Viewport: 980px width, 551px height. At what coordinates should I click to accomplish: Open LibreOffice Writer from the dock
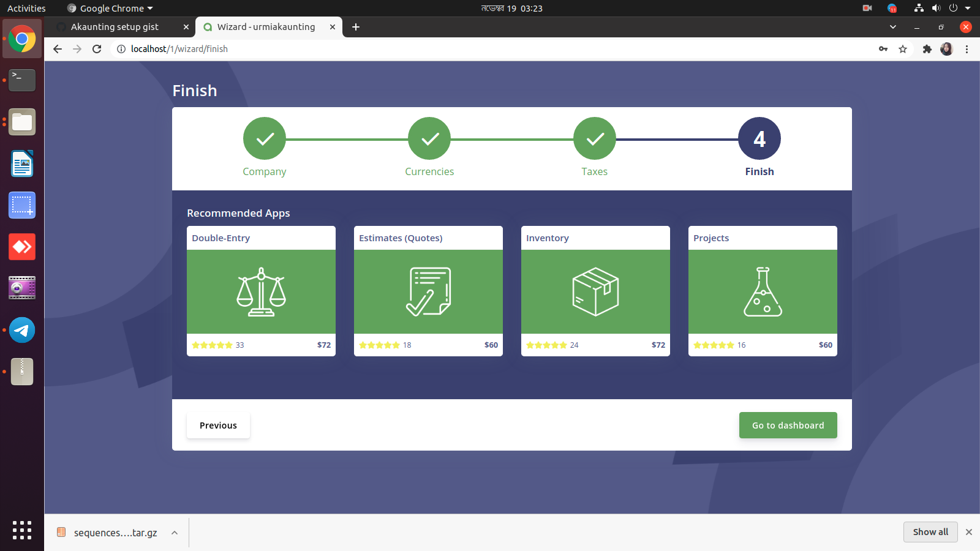22,163
